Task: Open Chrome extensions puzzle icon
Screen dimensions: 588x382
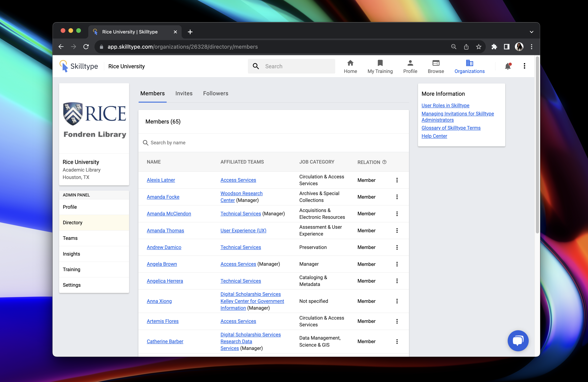Action: point(494,47)
